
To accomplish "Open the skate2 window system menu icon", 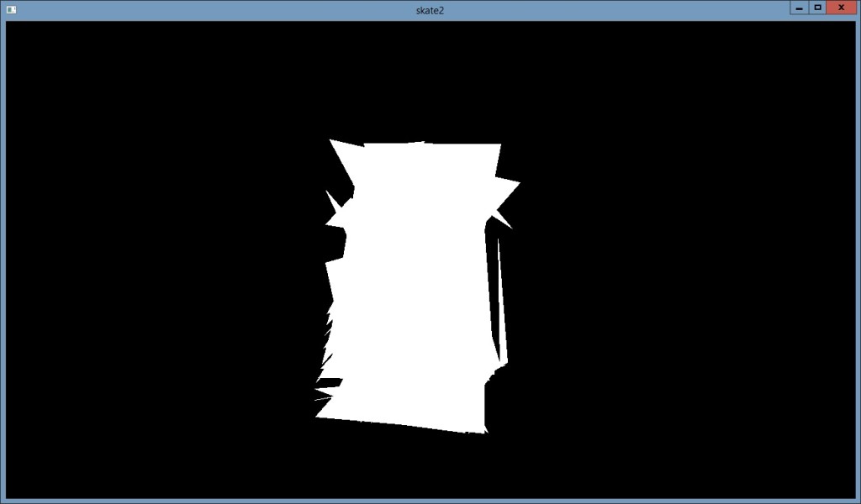I will point(11,9).
